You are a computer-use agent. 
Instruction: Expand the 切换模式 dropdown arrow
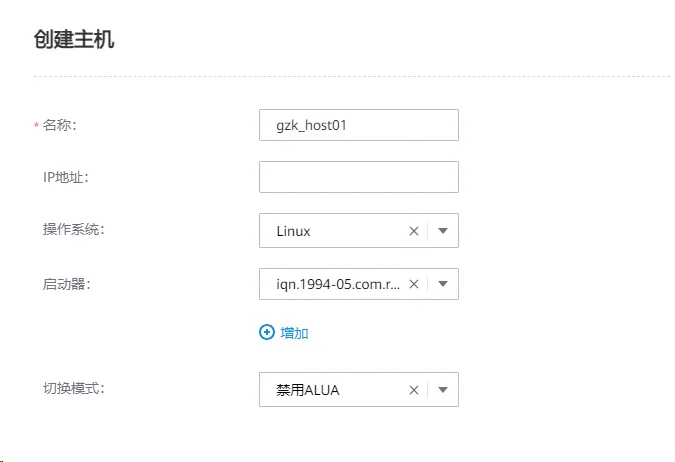click(x=444, y=390)
